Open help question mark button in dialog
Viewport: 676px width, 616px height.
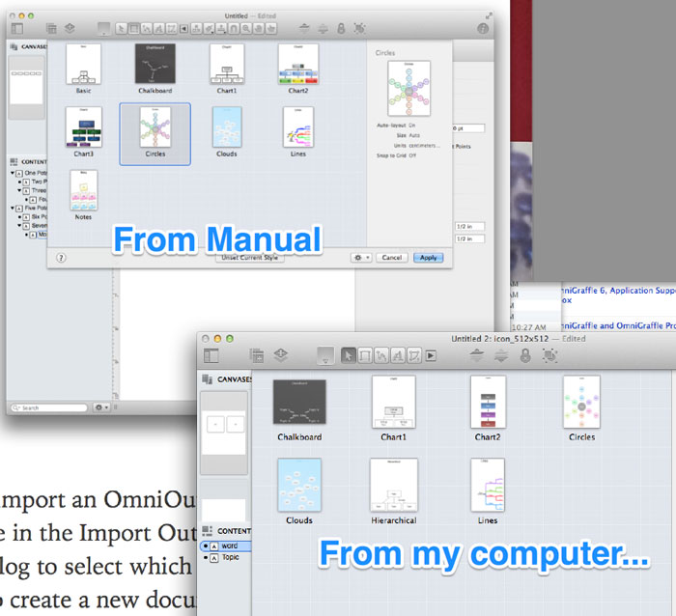tap(61, 258)
